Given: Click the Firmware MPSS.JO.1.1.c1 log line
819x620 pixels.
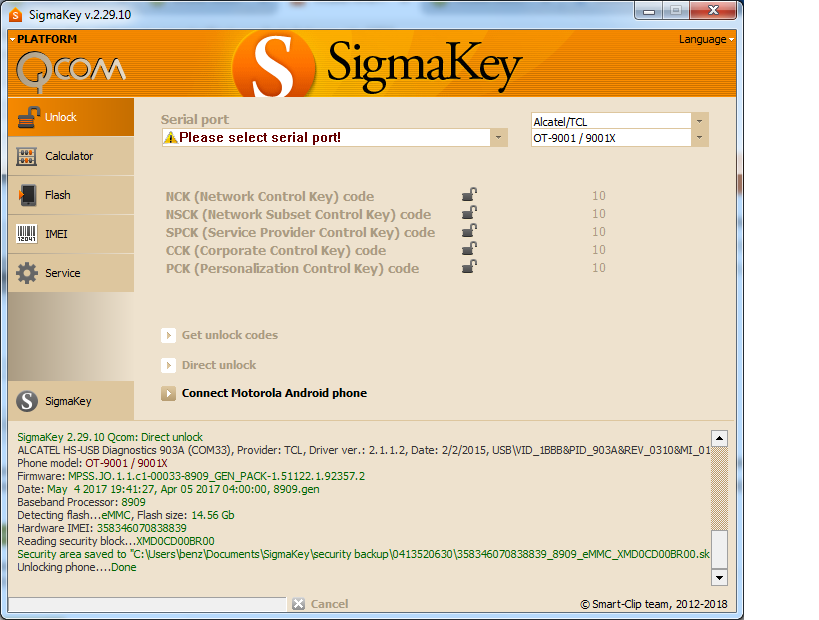Looking at the screenshot, I should pyautogui.click(x=191, y=476).
